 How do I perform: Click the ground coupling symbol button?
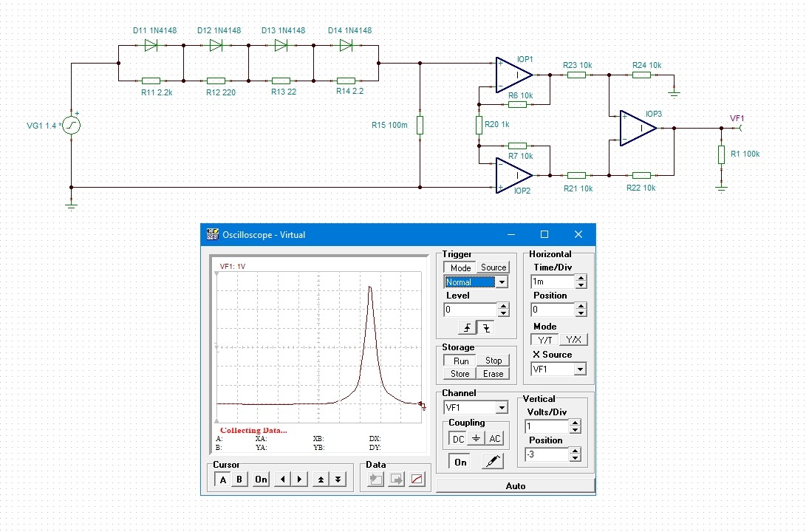476,438
